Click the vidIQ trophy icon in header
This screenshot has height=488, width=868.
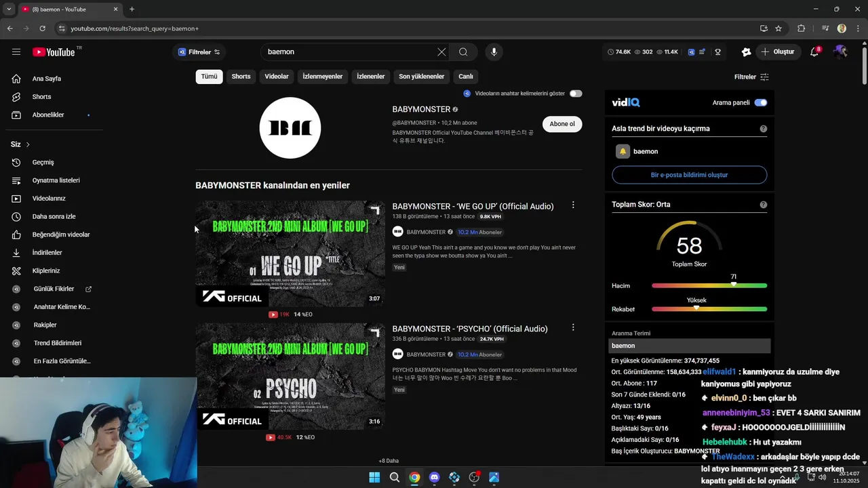coord(717,52)
